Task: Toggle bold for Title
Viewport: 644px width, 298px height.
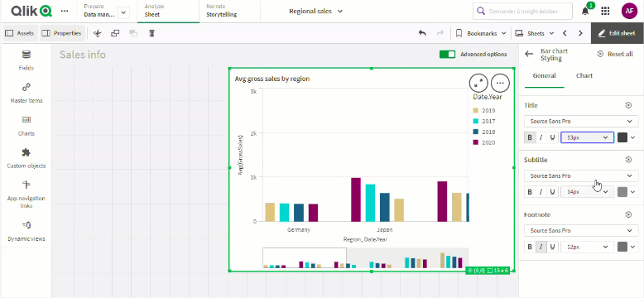Action: point(530,137)
